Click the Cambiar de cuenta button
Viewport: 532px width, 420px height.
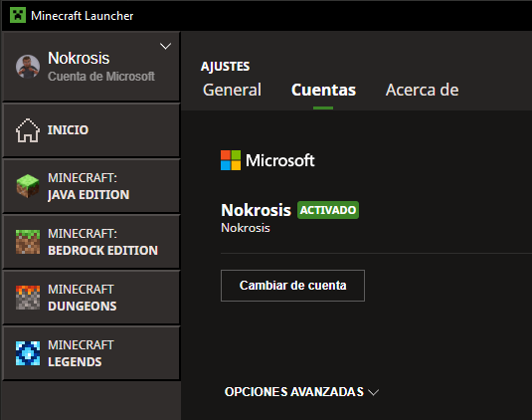click(292, 286)
